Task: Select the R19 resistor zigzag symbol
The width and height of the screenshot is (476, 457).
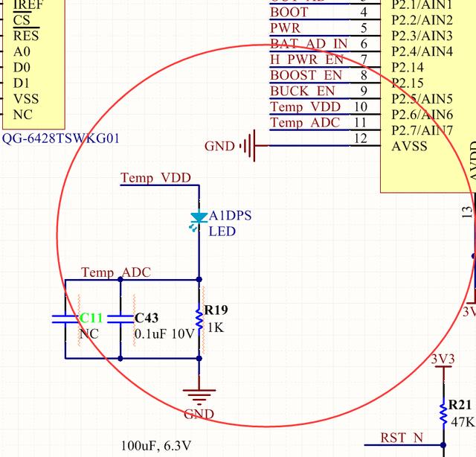Action: click(199, 319)
